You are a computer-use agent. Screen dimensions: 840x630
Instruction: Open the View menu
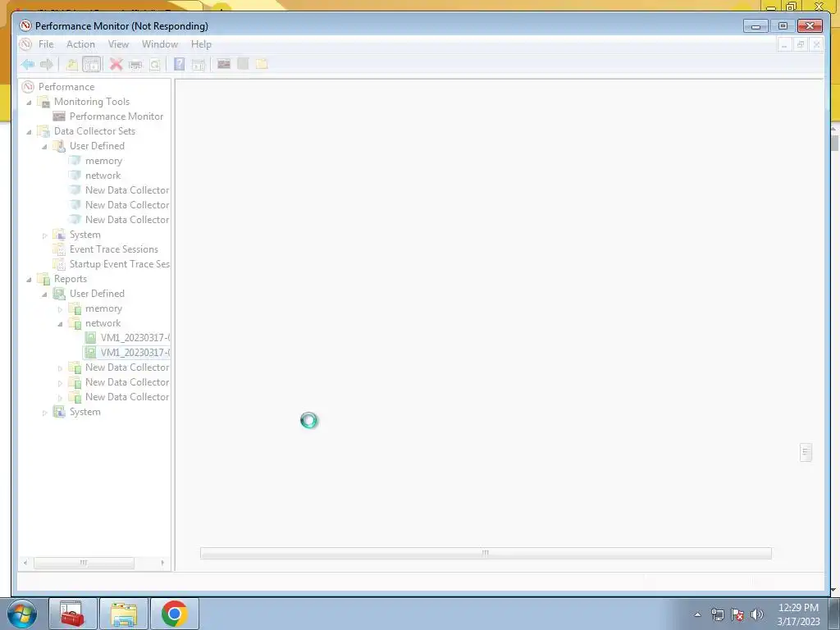click(118, 44)
